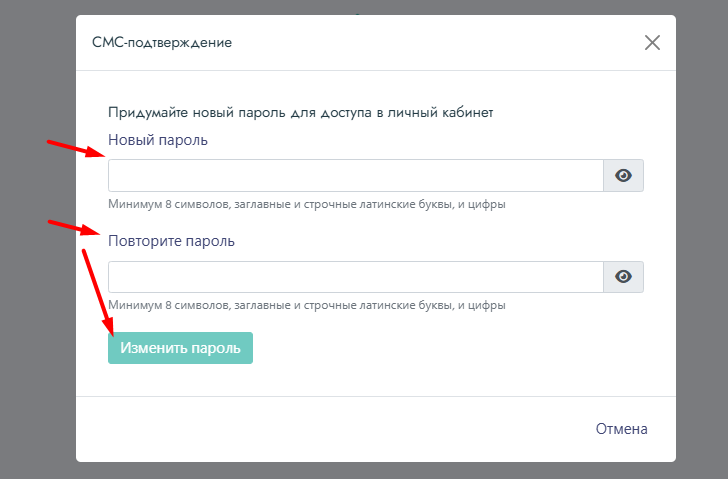Reveal the repeated password with eye icon
This screenshot has height=479, width=728.
click(623, 277)
